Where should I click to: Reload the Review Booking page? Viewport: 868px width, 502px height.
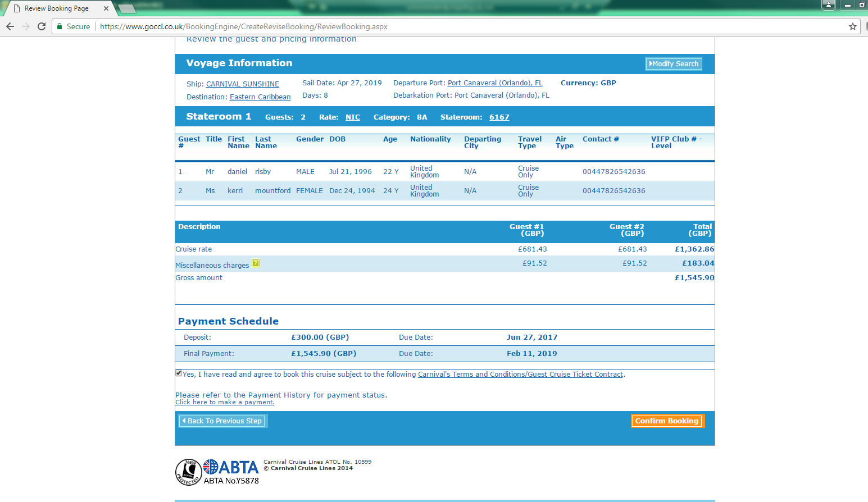tap(42, 26)
